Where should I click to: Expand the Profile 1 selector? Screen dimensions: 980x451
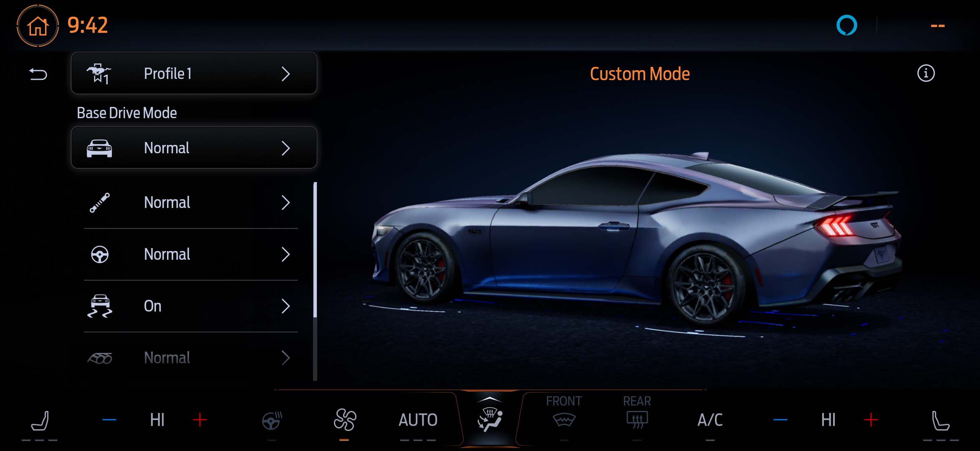(194, 73)
